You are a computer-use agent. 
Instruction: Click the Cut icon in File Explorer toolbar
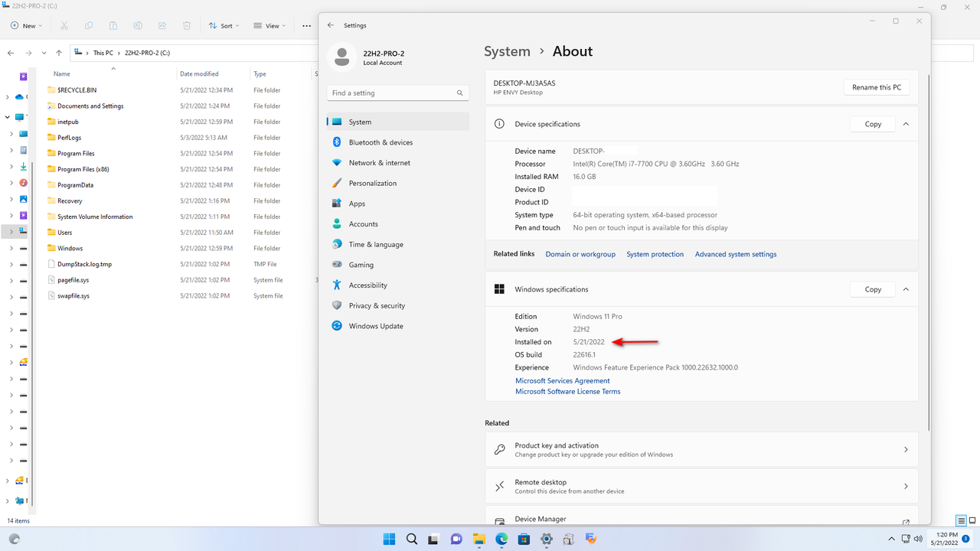64,25
